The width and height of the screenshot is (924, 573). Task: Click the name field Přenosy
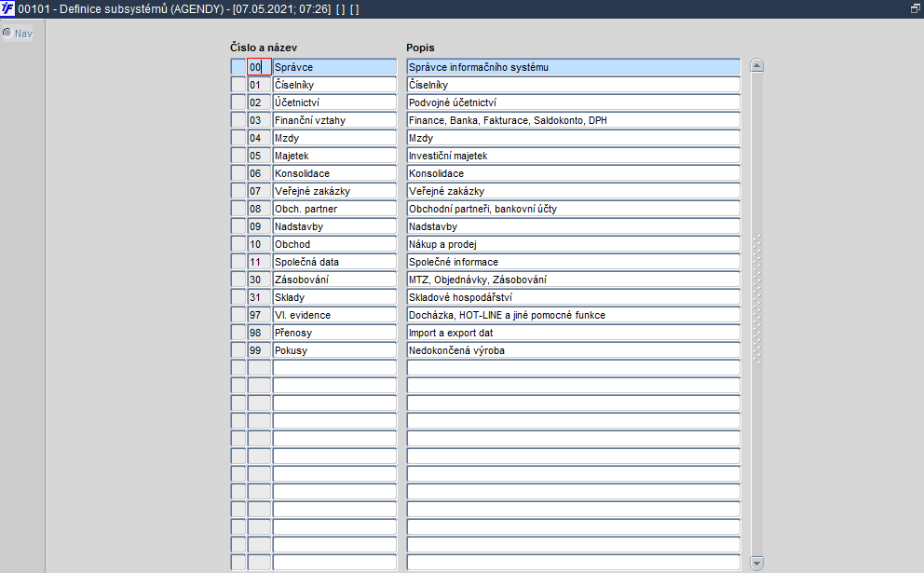334,332
